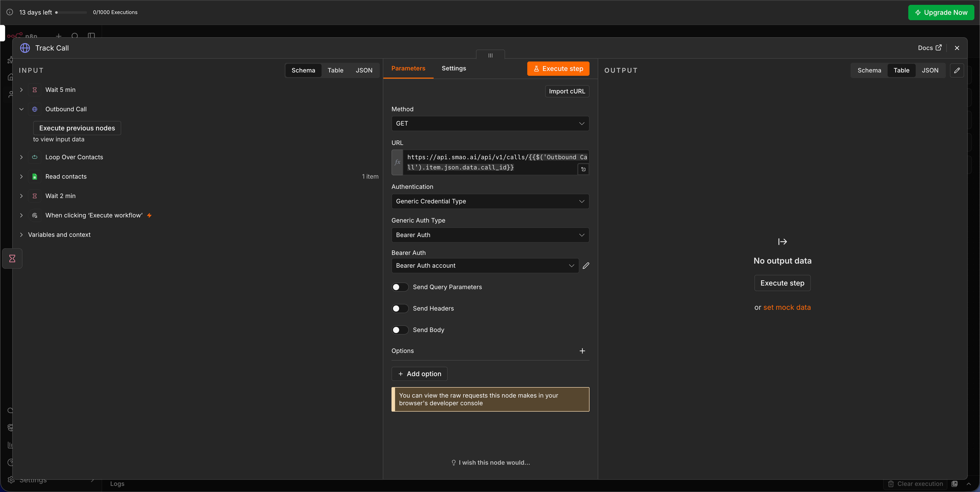Click the Logs label at bottom

pos(117,484)
